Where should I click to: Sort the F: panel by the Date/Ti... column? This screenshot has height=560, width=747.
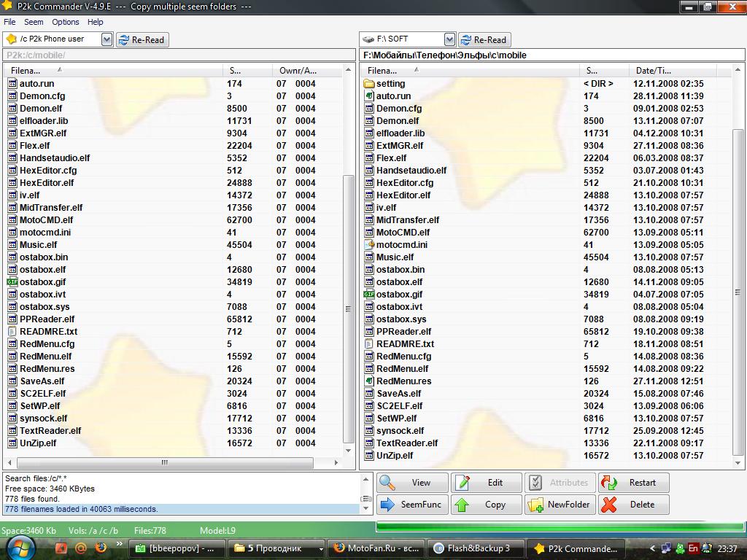[672, 71]
